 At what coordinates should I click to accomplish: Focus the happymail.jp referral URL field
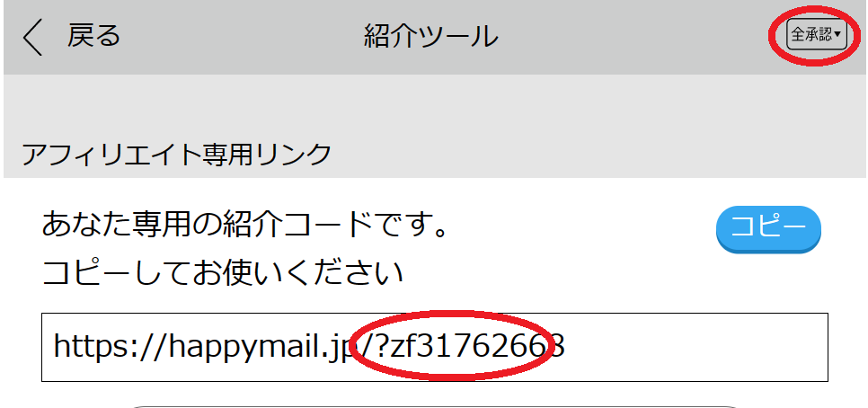tap(435, 347)
